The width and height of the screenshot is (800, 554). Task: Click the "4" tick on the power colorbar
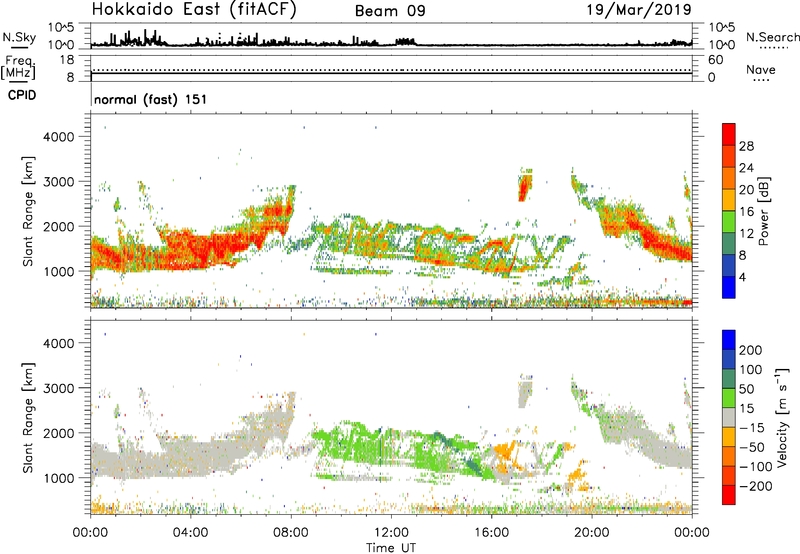(743, 278)
